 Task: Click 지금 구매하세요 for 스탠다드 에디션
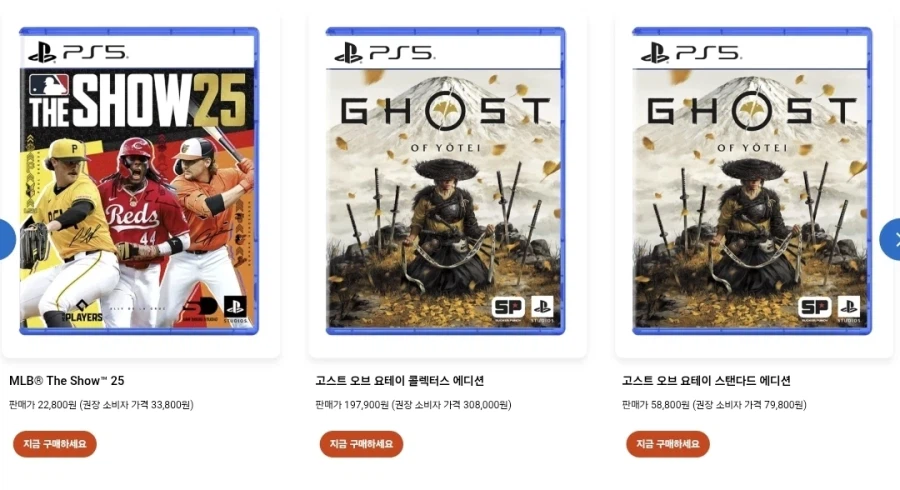pos(668,444)
